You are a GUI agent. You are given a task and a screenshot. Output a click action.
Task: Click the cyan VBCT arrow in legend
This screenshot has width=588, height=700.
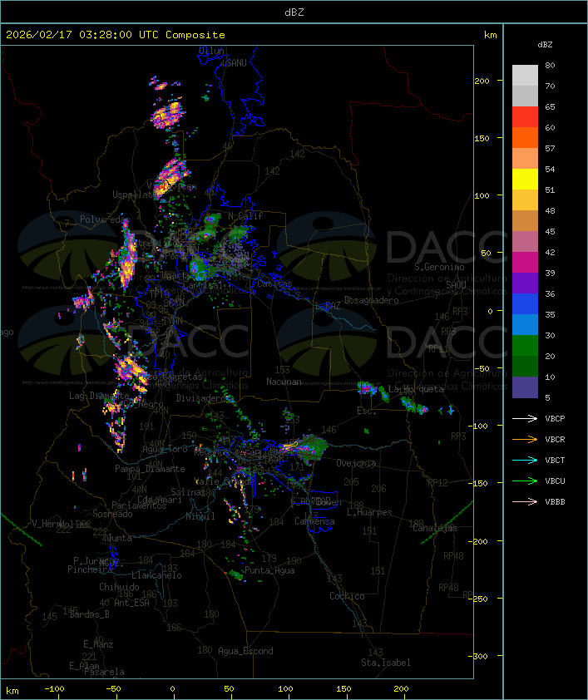point(525,460)
